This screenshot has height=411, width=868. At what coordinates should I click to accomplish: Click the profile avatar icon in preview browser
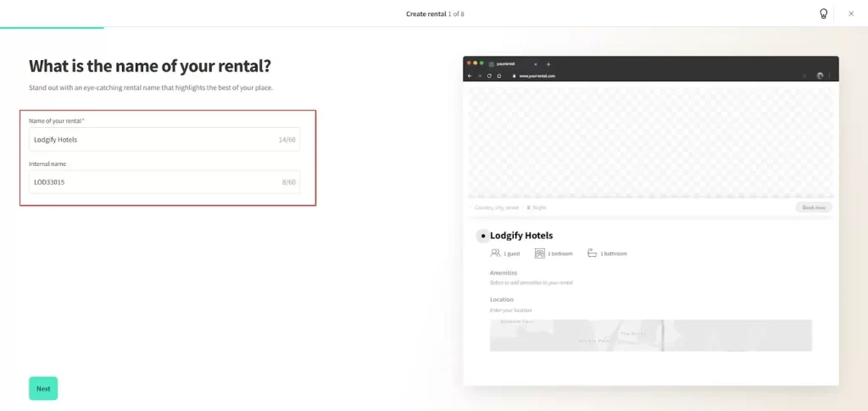(820, 75)
